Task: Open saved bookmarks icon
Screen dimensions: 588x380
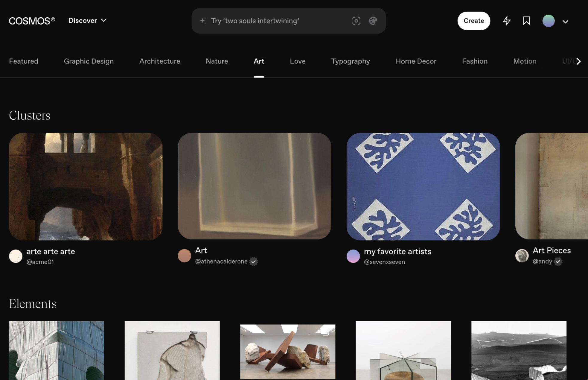Action: [x=526, y=21]
